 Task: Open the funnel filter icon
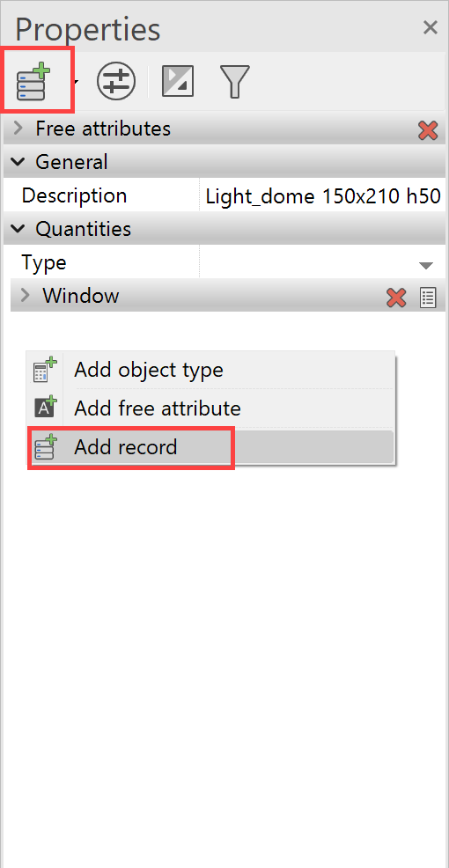coord(235,81)
